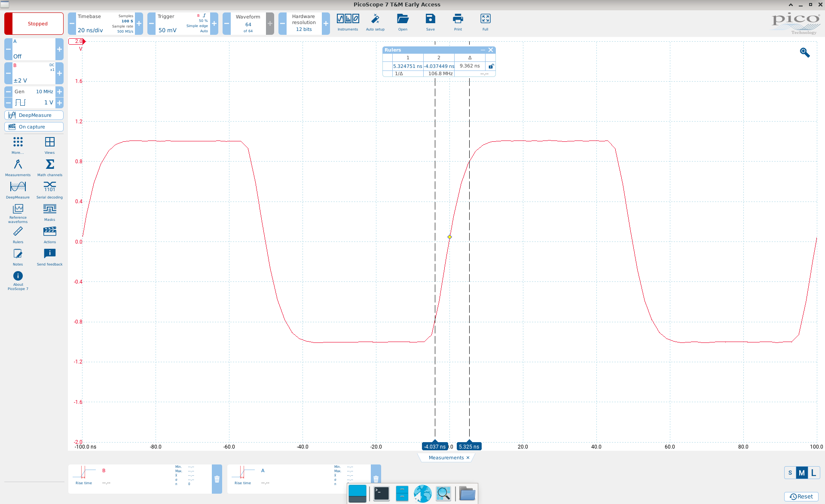Open the More tools grid
The width and height of the screenshot is (825, 504).
point(18,145)
